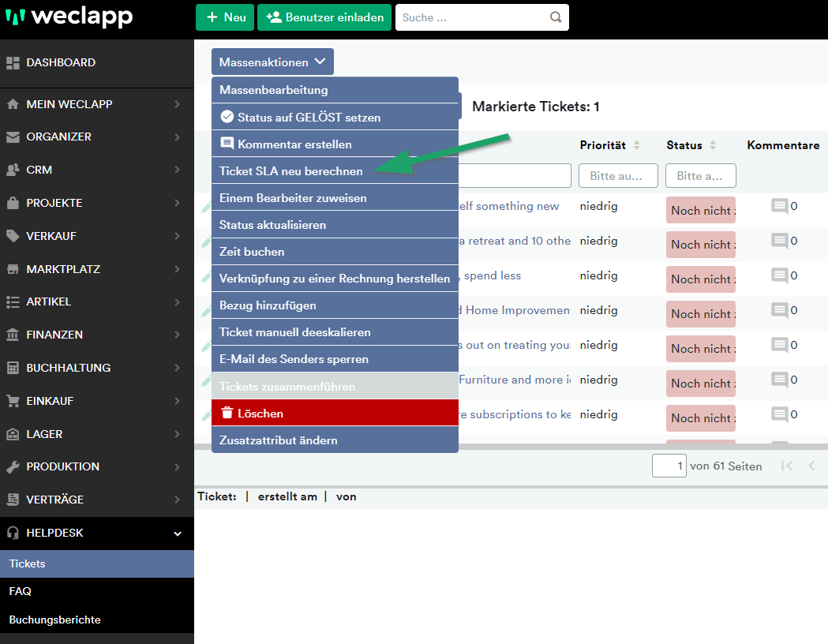Click the Neu button
This screenshot has height=644, width=828.
coord(225,17)
